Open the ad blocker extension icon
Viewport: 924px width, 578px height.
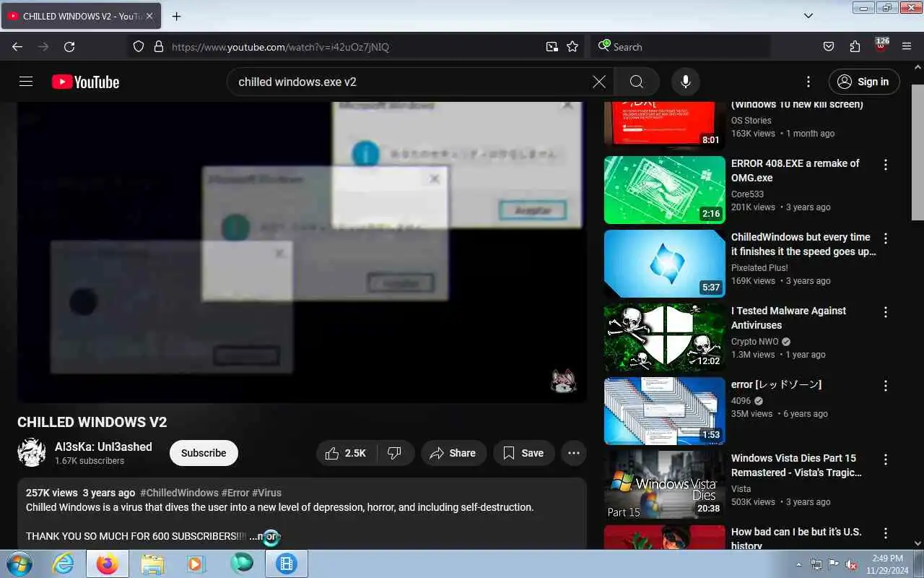tap(881, 46)
